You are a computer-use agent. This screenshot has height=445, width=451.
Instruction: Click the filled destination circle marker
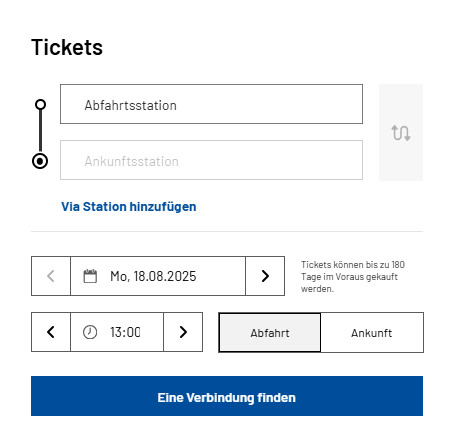(x=40, y=161)
